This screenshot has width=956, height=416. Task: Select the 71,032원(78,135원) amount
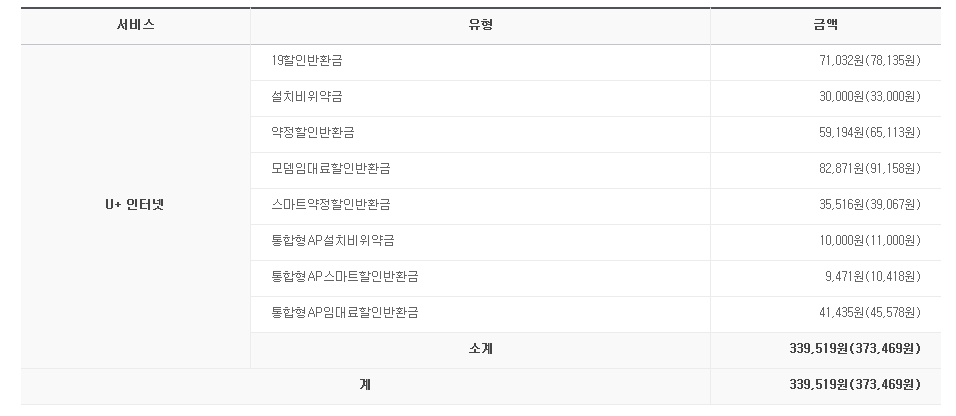[869, 61]
